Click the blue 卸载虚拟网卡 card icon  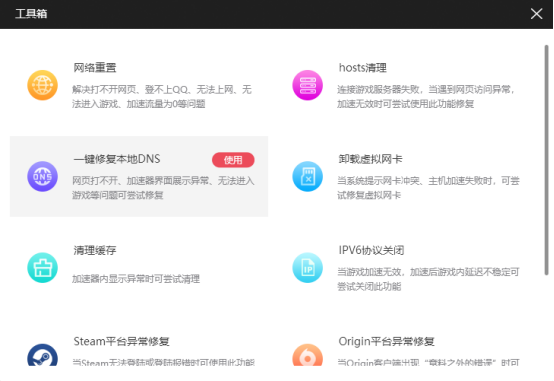coord(307,176)
